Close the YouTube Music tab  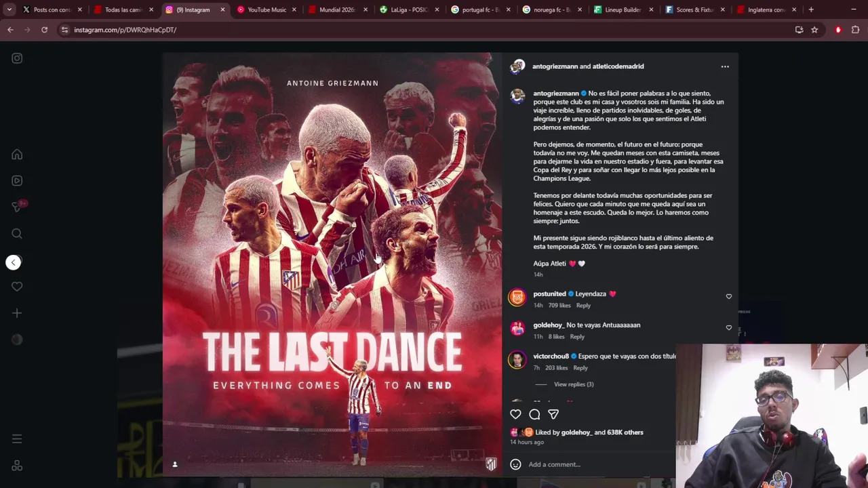(294, 9)
